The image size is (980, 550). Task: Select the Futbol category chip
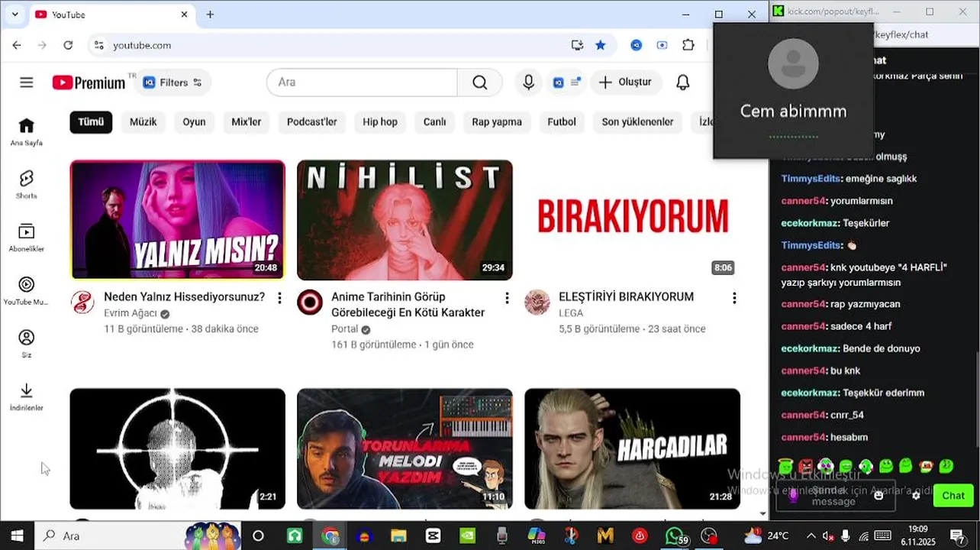point(562,121)
